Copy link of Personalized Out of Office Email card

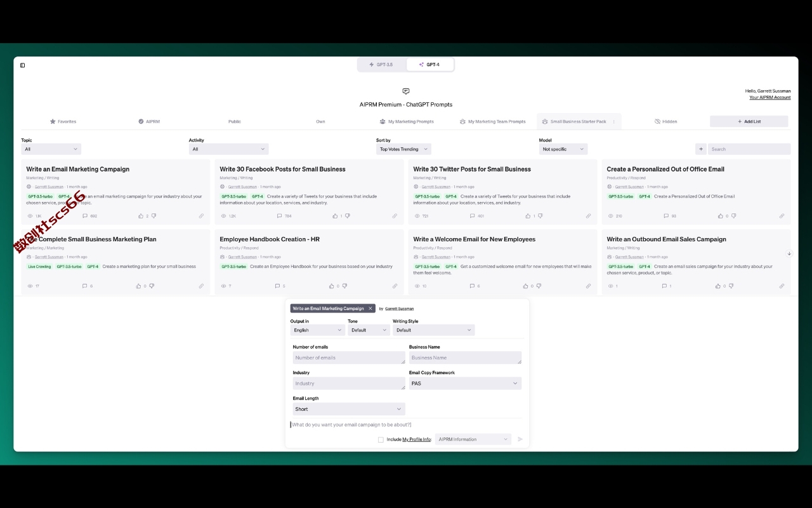782,216
